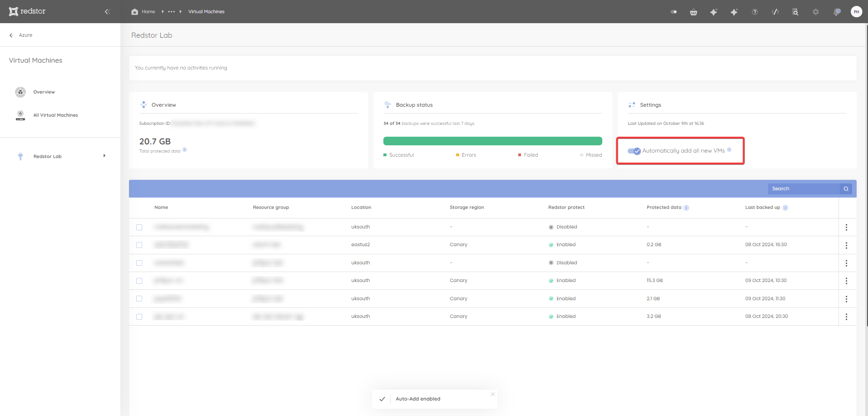Click the Overview sidebar icon
This screenshot has width=868, height=416.
[x=20, y=92]
